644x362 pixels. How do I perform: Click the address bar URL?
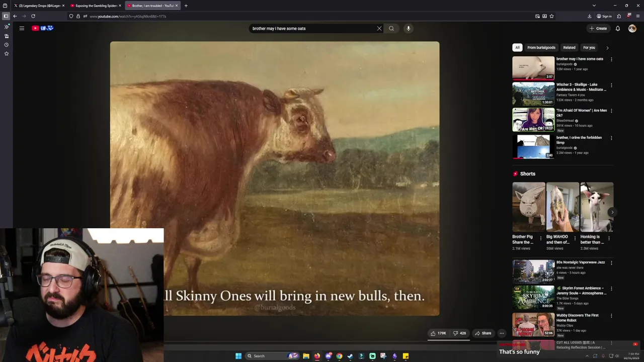(x=128, y=16)
